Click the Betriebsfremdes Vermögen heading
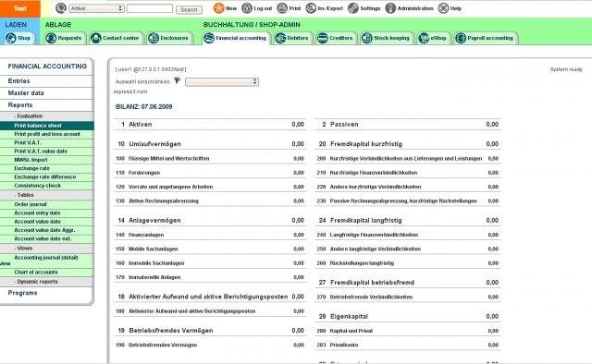The height and width of the screenshot is (364, 592). pos(210,331)
